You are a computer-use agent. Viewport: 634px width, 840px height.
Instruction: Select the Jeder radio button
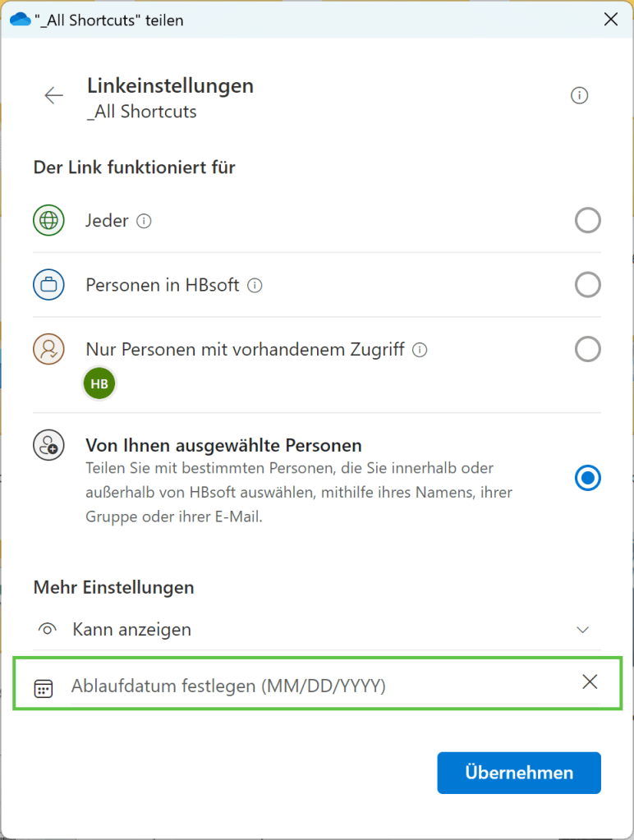(588, 220)
